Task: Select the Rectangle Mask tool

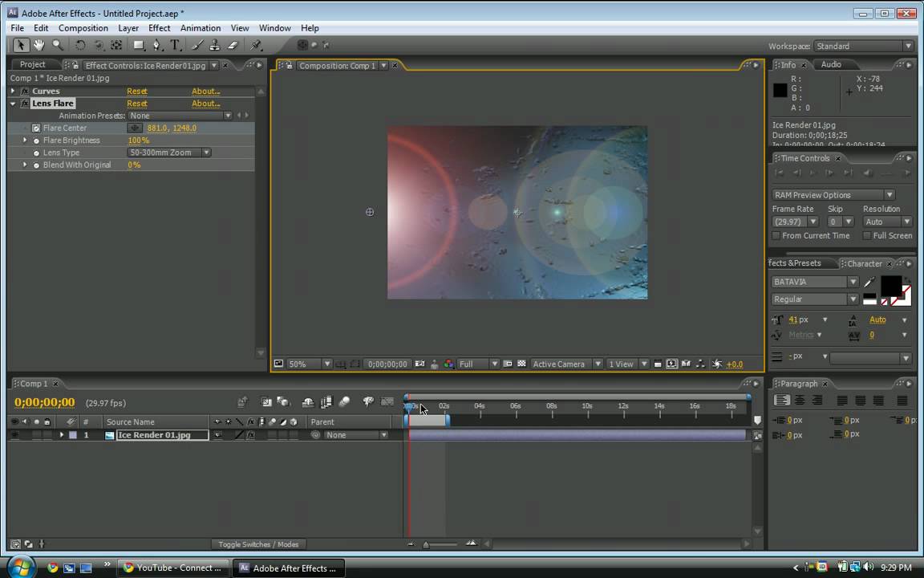Action: pyautogui.click(x=139, y=45)
